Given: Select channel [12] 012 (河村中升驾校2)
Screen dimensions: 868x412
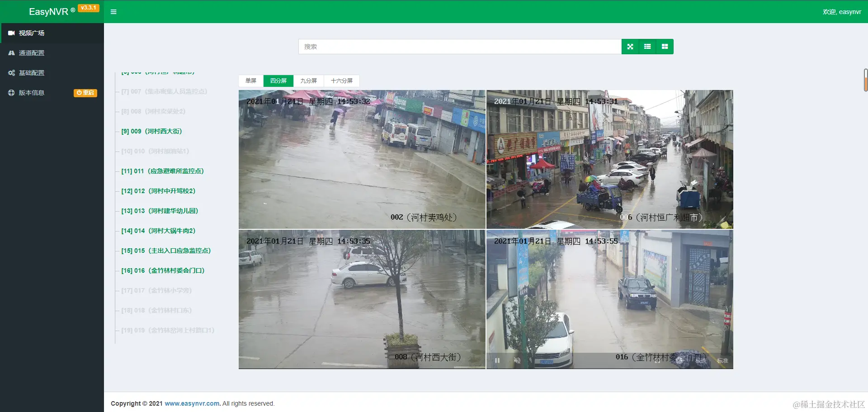Looking at the screenshot, I should pyautogui.click(x=158, y=191).
